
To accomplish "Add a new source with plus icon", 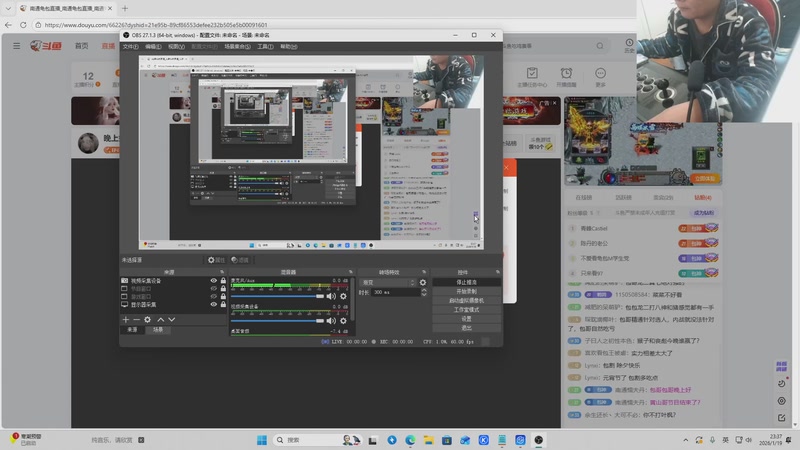I will pyautogui.click(x=125, y=319).
